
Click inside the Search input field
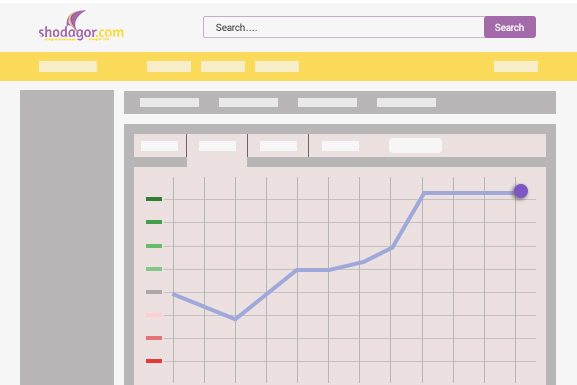[344, 27]
